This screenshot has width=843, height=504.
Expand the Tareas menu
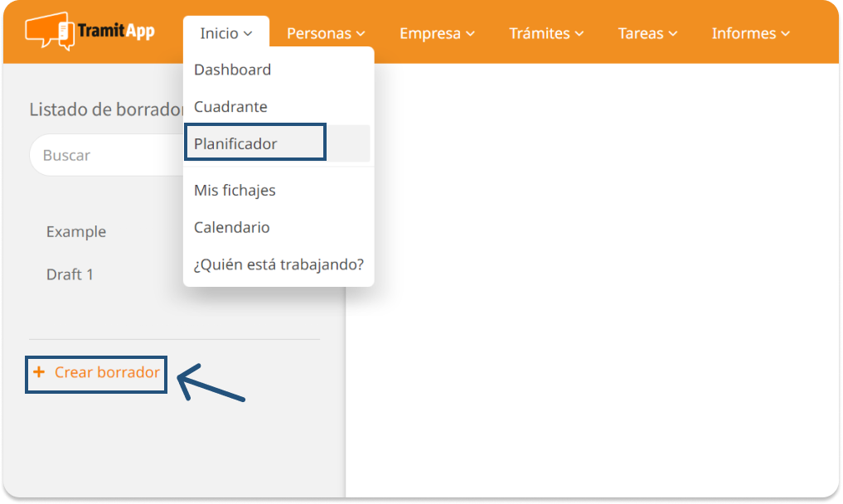647,34
